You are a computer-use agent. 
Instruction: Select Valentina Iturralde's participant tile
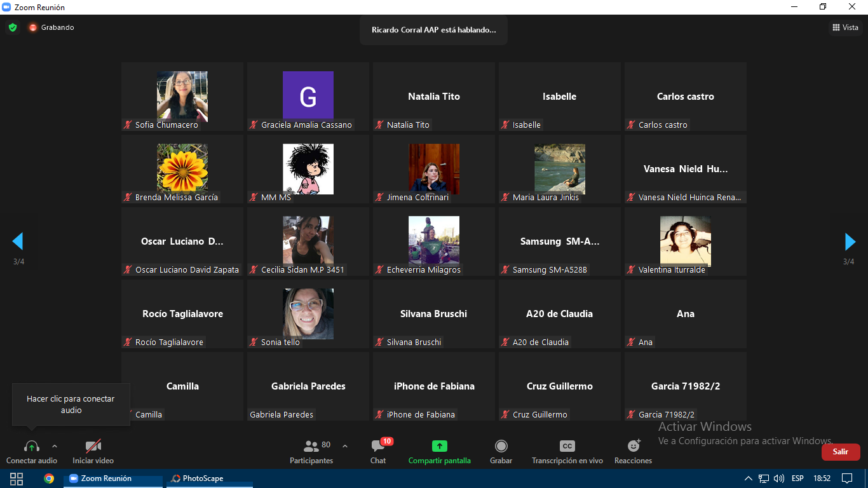point(686,241)
